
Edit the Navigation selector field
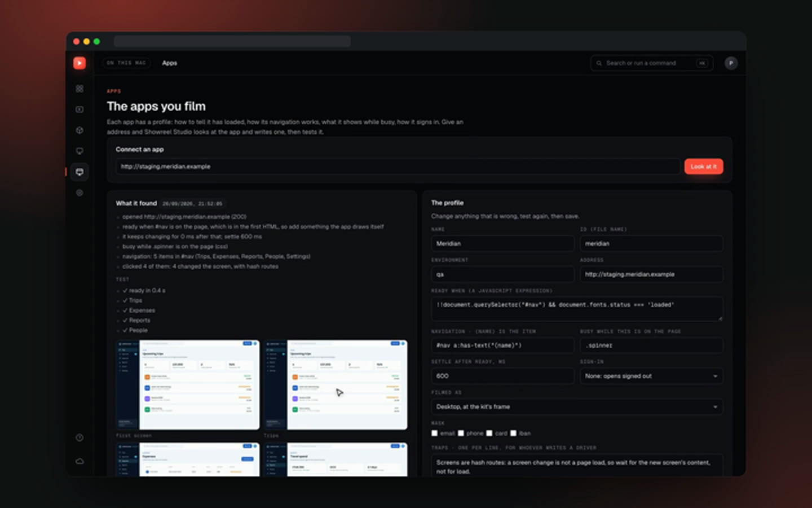pos(502,345)
